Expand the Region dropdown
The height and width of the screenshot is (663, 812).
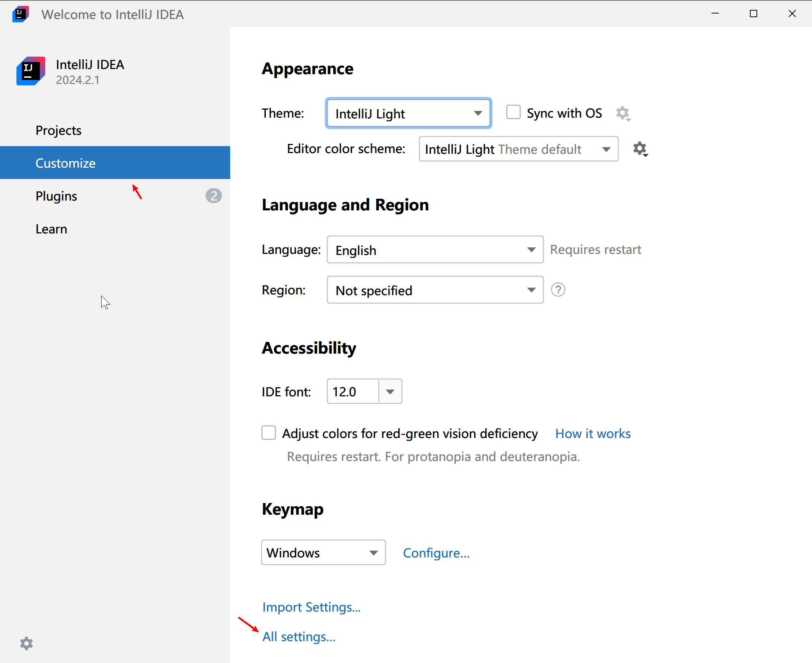tap(435, 290)
